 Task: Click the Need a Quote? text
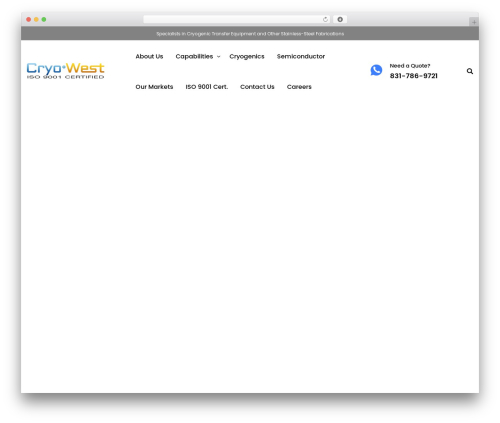click(410, 66)
